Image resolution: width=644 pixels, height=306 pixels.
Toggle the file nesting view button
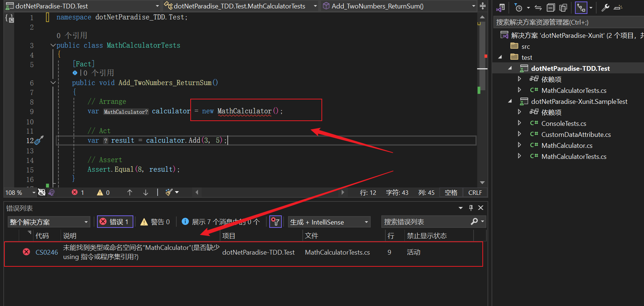581,7
